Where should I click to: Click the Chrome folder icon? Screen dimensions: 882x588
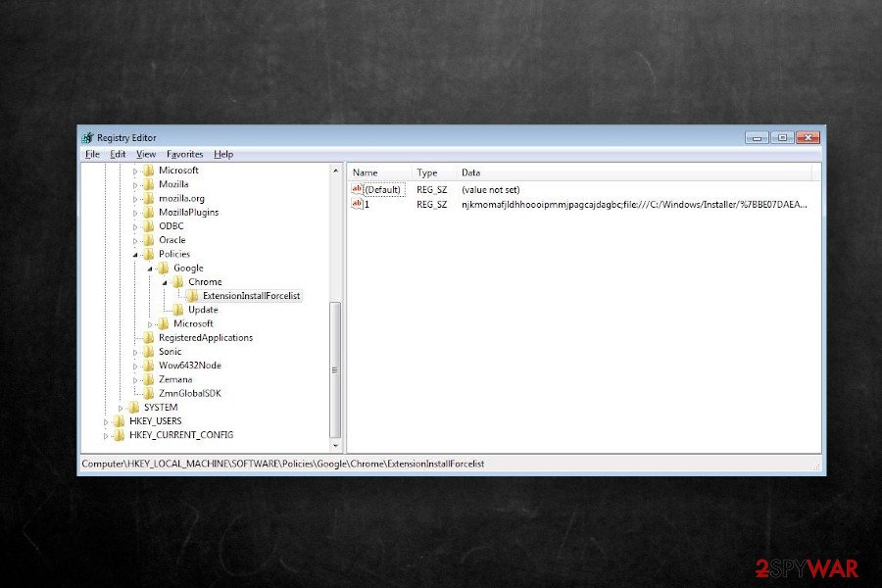click(177, 282)
